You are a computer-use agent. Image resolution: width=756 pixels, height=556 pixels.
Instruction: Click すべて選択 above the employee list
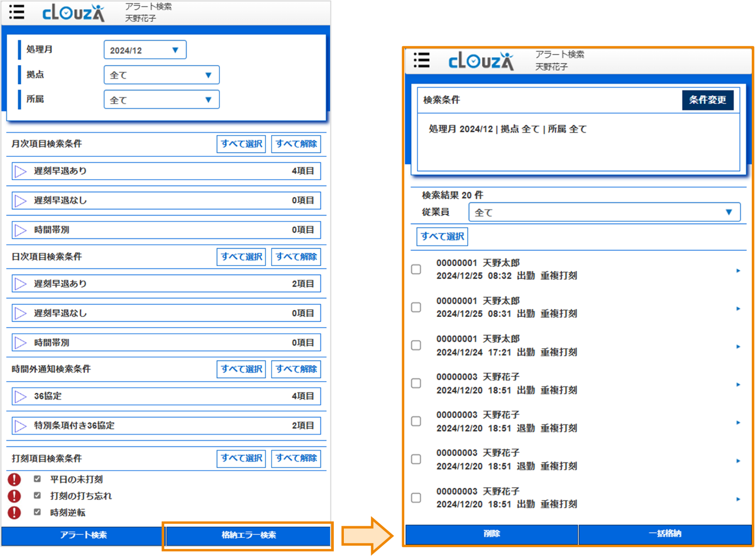442,236
